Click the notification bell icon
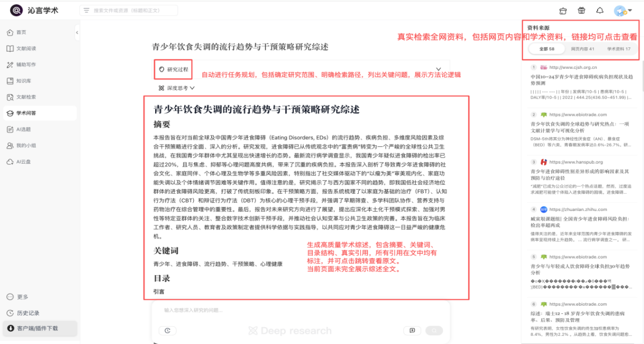644x344 pixels. (600, 11)
